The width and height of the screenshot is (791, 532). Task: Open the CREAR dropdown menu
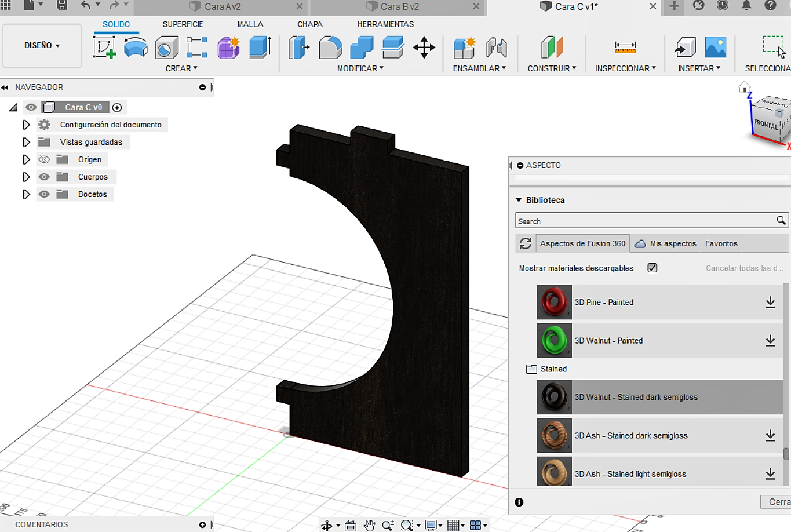(181, 68)
